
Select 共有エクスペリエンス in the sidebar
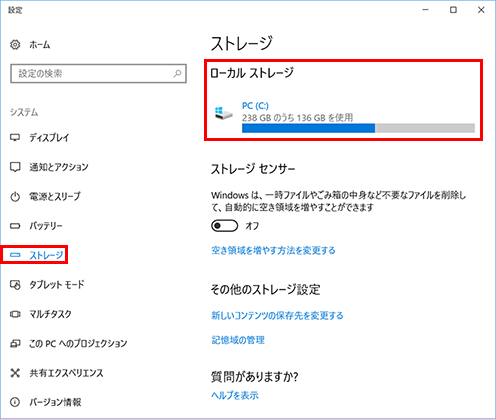(66, 373)
